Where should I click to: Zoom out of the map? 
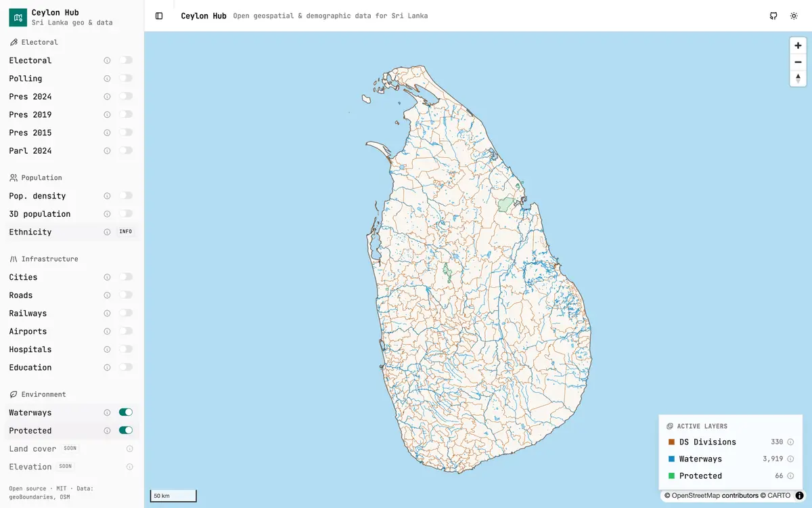[798, 62]
